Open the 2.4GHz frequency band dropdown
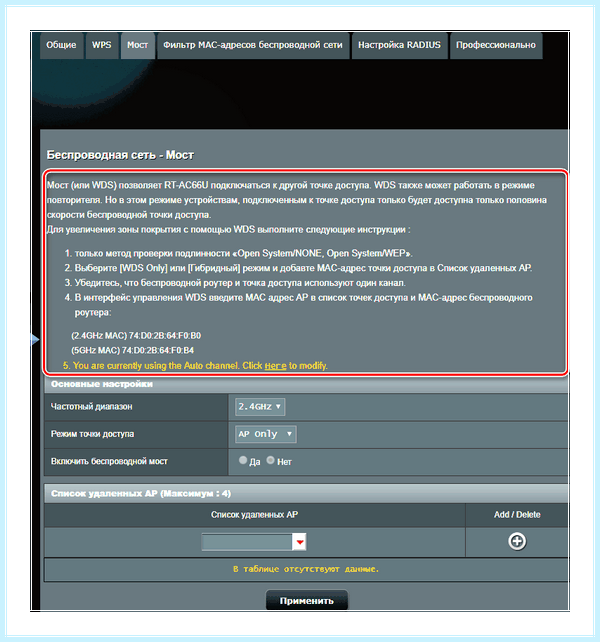 [x=260, y=407]
